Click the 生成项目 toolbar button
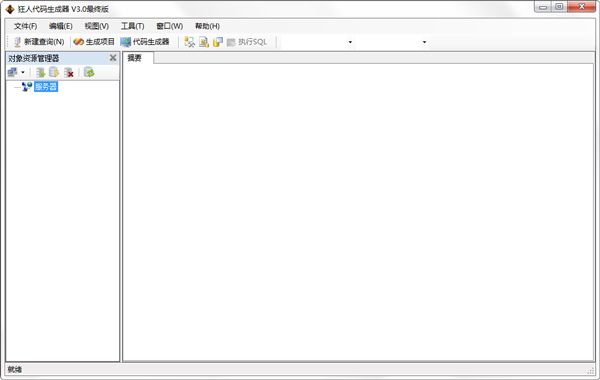Screen dimensions: 600x380 [94, 42]
